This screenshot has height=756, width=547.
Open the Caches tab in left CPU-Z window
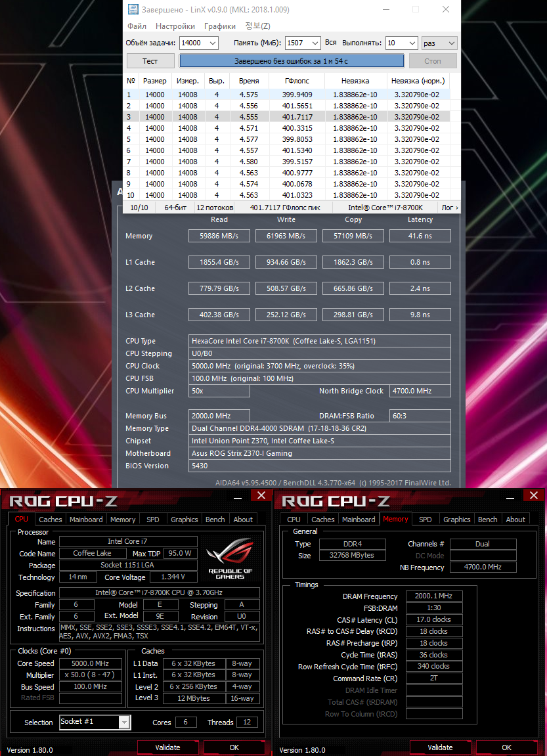[x=51, y=520]
